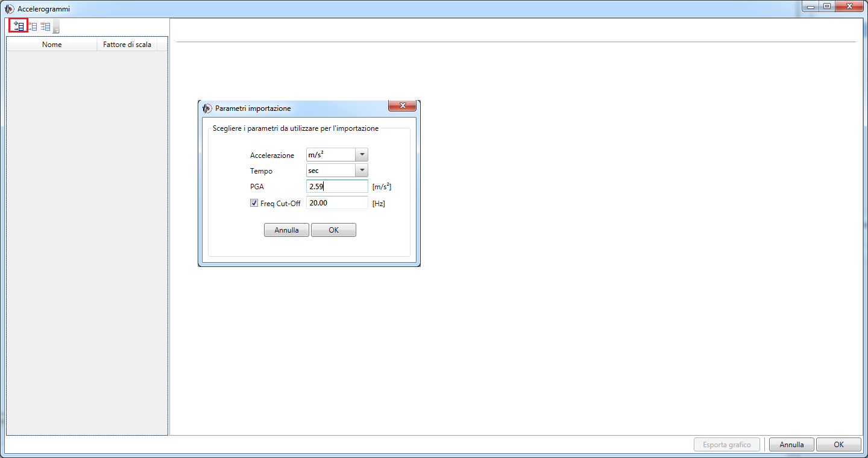Maximize the Accelerogrammi window

(826, 7)
